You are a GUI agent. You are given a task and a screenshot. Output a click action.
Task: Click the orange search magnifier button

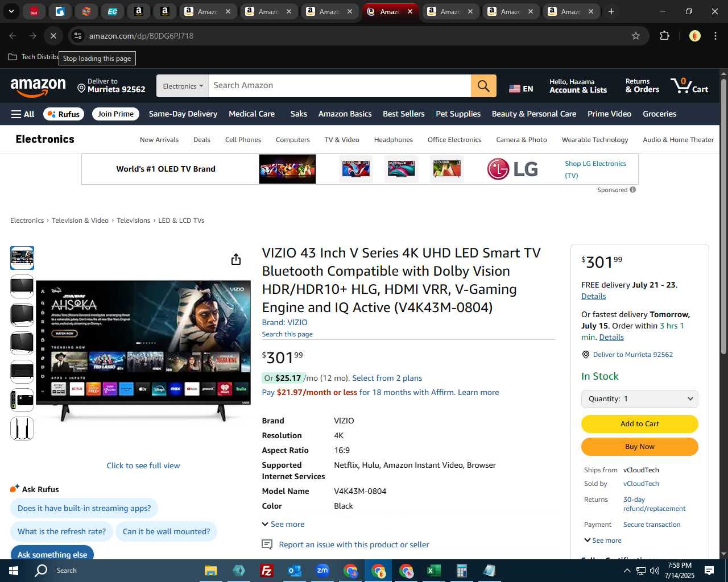483,86
